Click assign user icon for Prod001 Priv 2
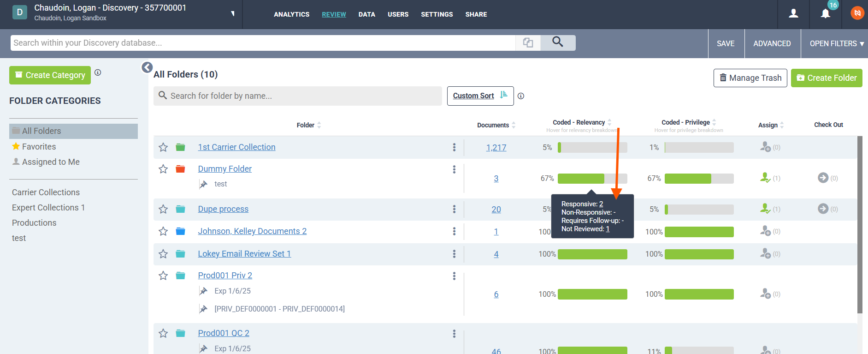This screenshot has width=868, height=354. tap(765, 294)
